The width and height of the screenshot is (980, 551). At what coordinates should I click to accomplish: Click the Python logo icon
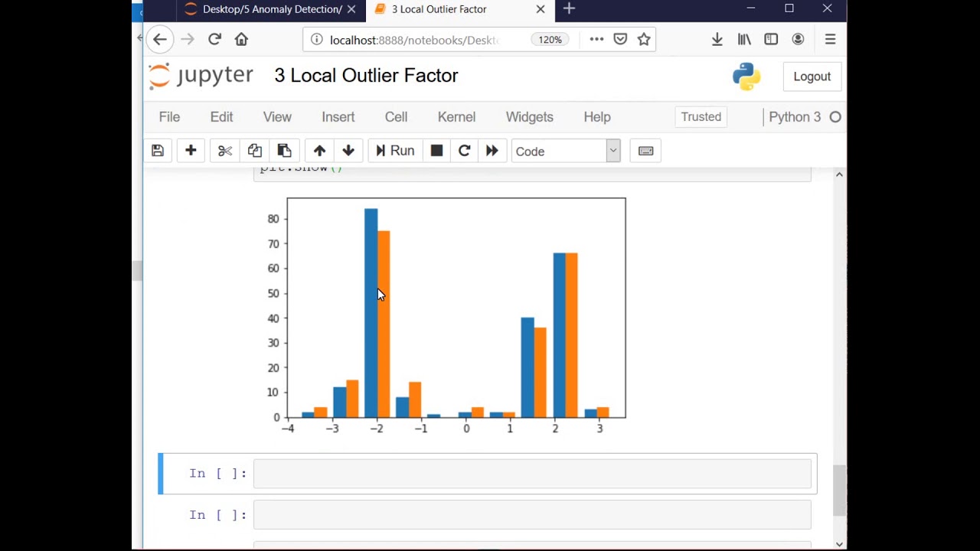click(x=746, y=76)
